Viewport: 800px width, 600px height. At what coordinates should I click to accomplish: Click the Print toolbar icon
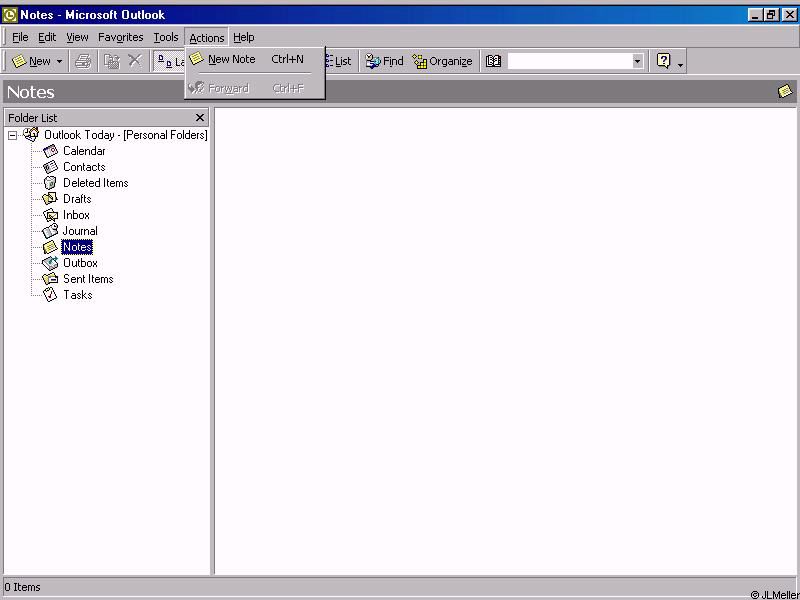click(x=83, y=61)
